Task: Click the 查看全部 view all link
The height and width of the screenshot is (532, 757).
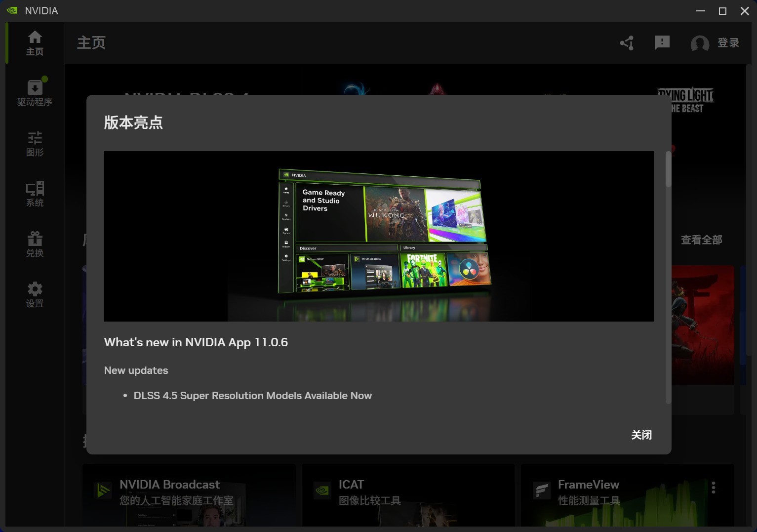Action: (x=701, y=240)
